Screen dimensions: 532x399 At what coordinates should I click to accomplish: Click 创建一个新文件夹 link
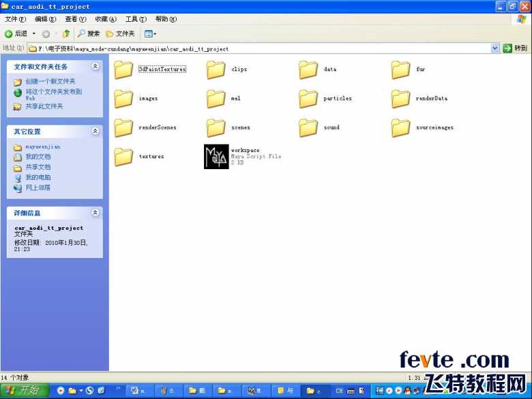50,81
